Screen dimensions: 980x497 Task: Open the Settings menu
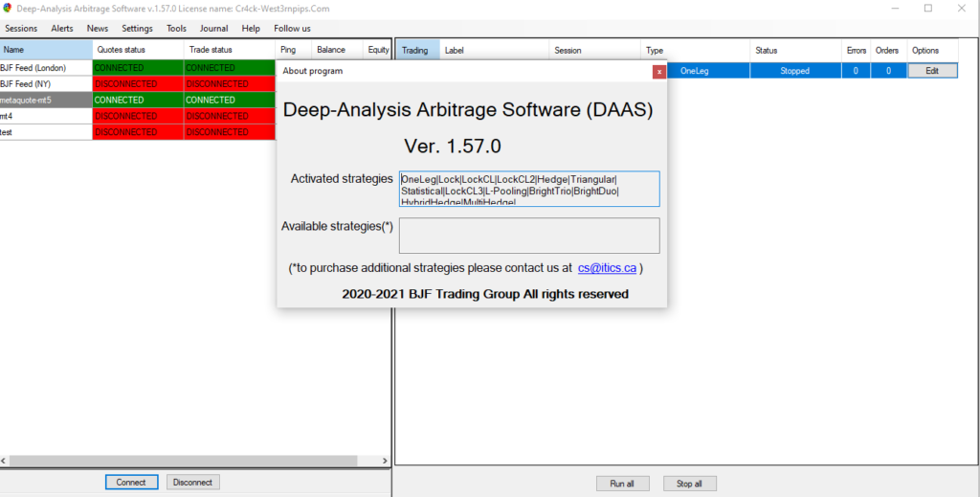(x=137, y=29)
